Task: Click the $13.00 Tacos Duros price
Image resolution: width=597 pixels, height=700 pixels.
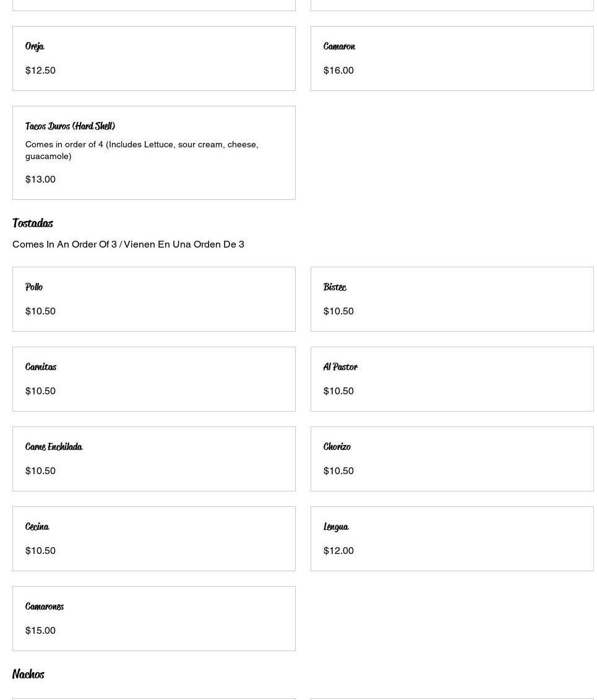Action: coord(40,179)
